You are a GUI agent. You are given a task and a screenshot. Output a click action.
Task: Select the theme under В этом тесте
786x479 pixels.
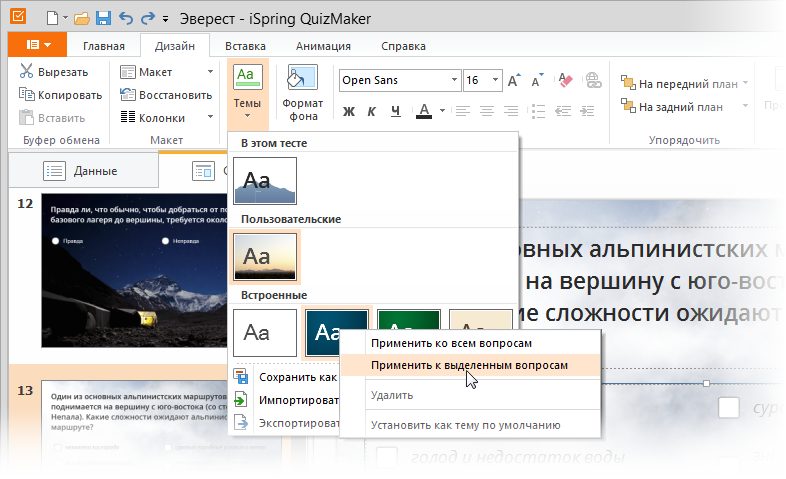265,181
